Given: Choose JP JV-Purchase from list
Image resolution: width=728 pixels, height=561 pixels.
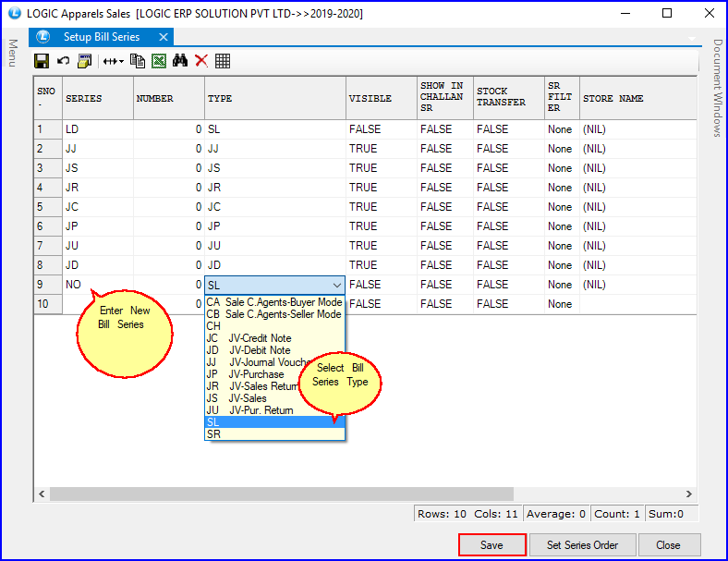Looking at the screenshot, I should click(253, 375).
